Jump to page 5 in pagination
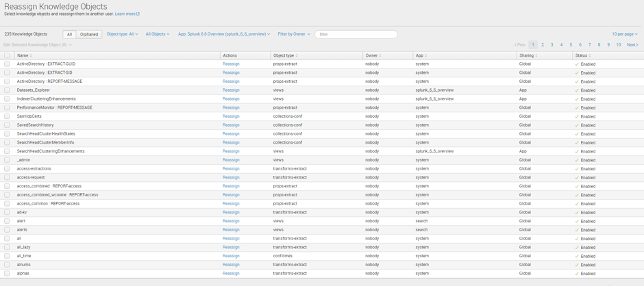The height and width of the screenshot is (286, 644). (571, 45)
